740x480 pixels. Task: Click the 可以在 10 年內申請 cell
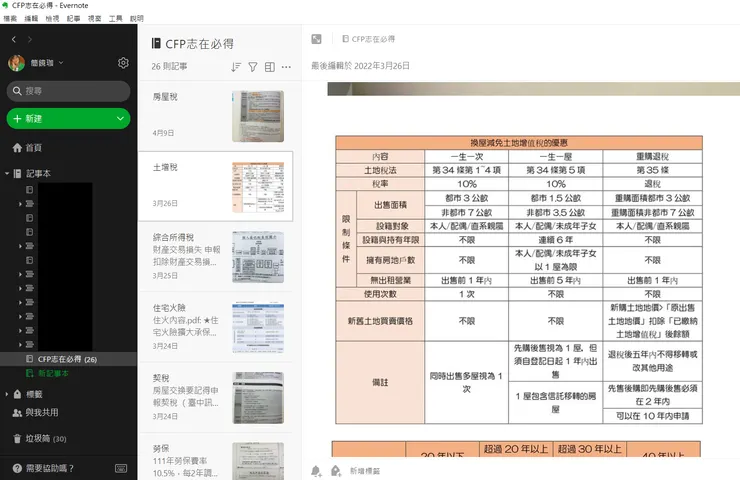(653, 416)
